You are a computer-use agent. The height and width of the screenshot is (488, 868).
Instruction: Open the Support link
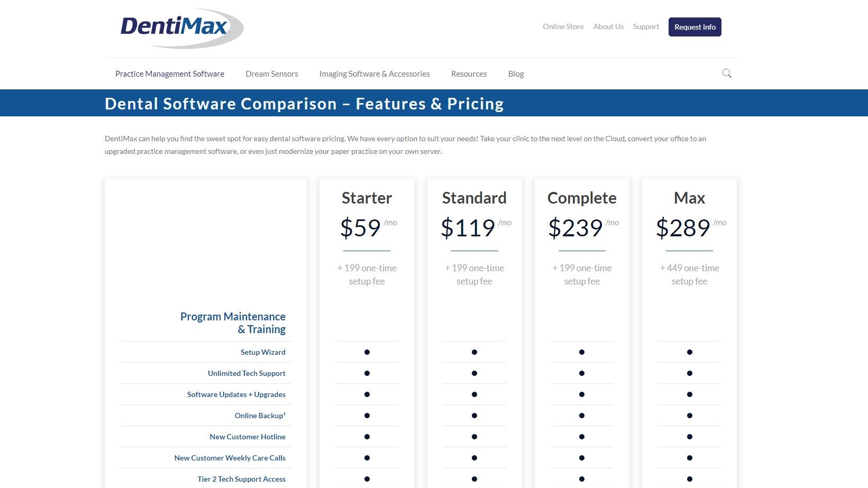646,26
